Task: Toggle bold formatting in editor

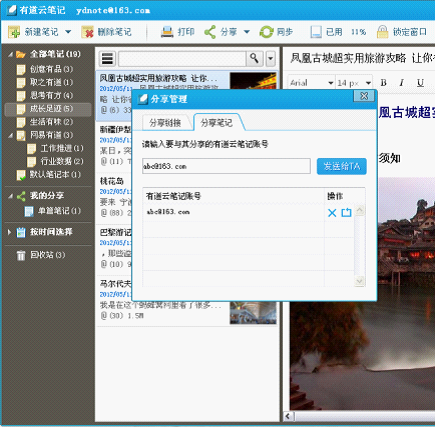Action: tap(384, 83)
